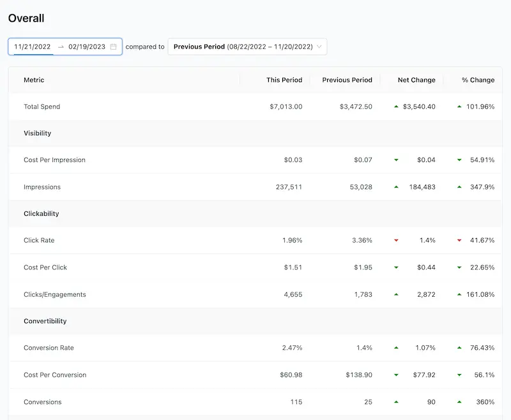Click the green down arrow beside Cost Per Impression $0.04
Screen dimensions: 511x420
396,160
